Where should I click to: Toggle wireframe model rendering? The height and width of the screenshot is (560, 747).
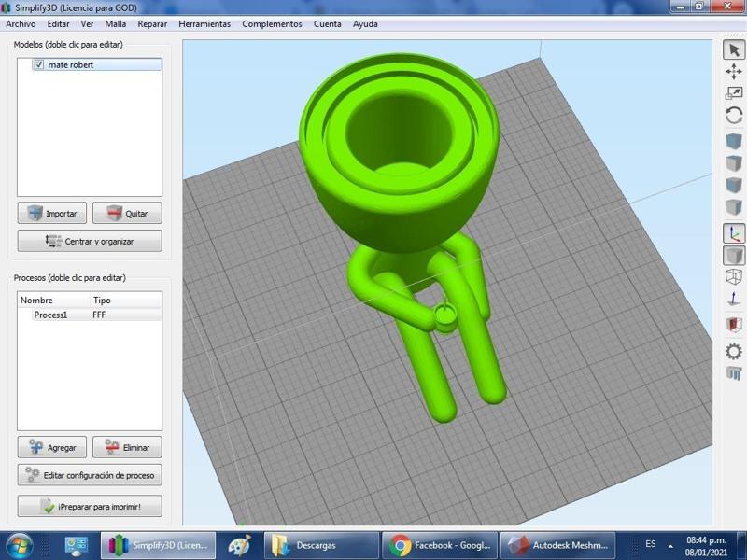734,276
